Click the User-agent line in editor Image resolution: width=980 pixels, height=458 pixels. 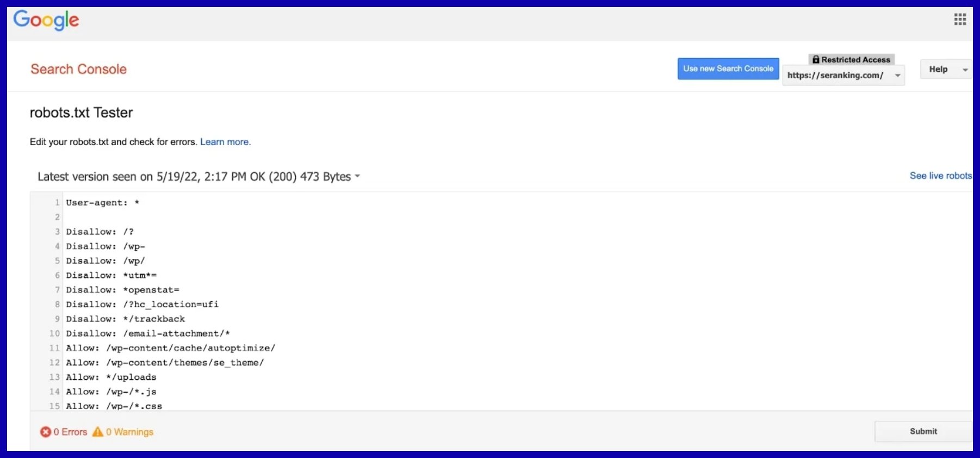click(103, 203)
